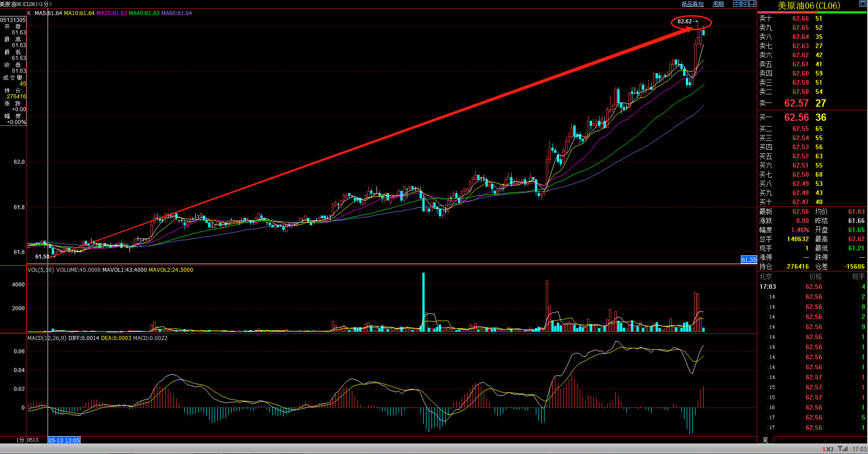Screen dimensions: 868x454
Task: Click the 买十 price 62.47
Action: tap(801, 202)
